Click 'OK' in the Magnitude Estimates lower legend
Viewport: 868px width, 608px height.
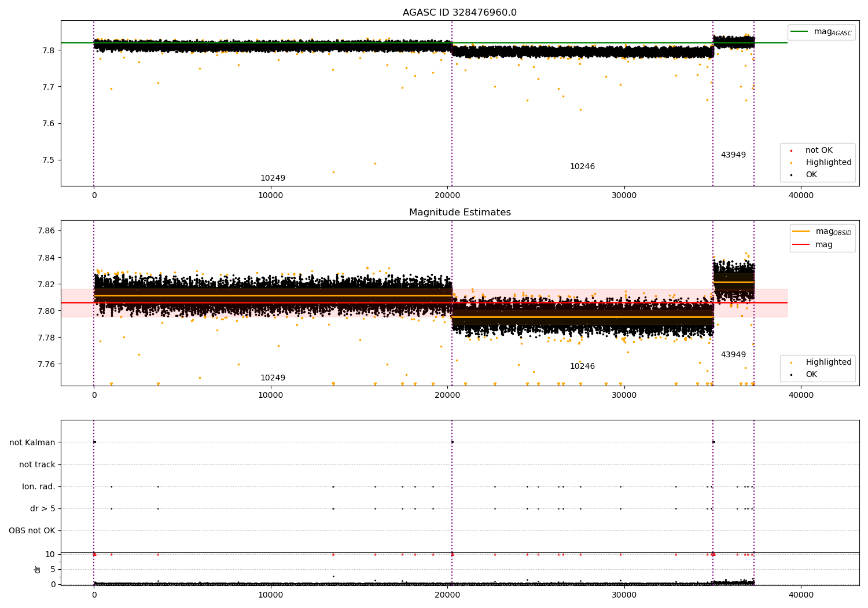(x=811, y=375)
